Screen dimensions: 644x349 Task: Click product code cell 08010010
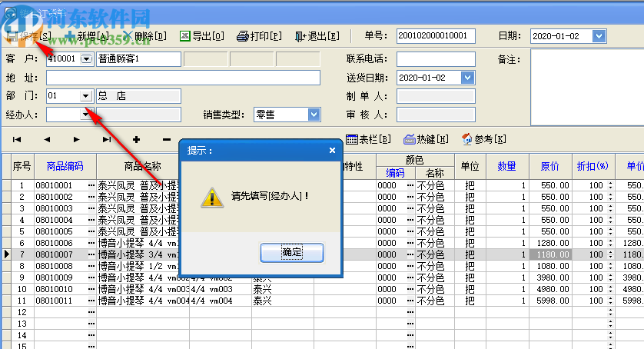(x=61, y=289)
